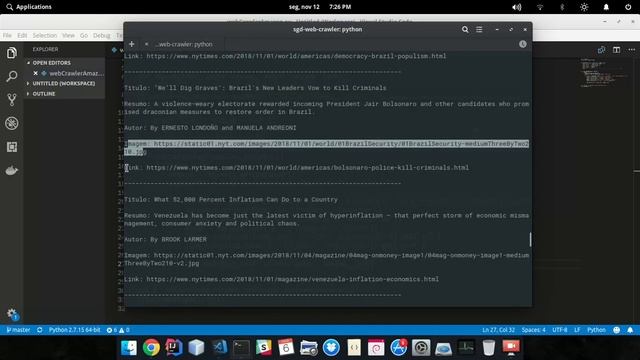Click the open changes icon in editor toolbar

point(601,50)
